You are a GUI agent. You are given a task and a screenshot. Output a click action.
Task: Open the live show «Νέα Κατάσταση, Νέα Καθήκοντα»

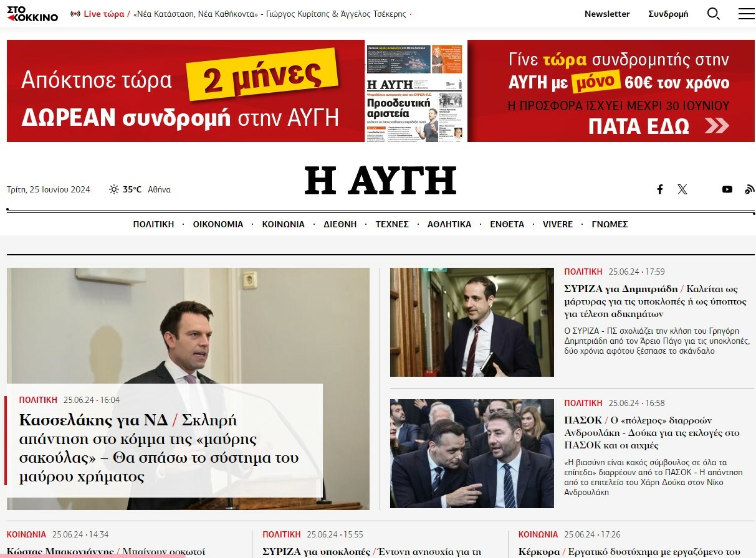(270, 14)
